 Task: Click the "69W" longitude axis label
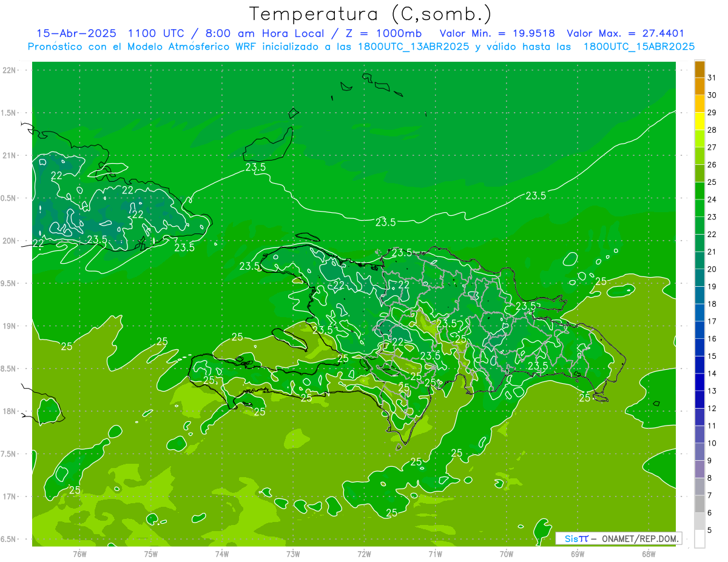(x=578, y=554)
